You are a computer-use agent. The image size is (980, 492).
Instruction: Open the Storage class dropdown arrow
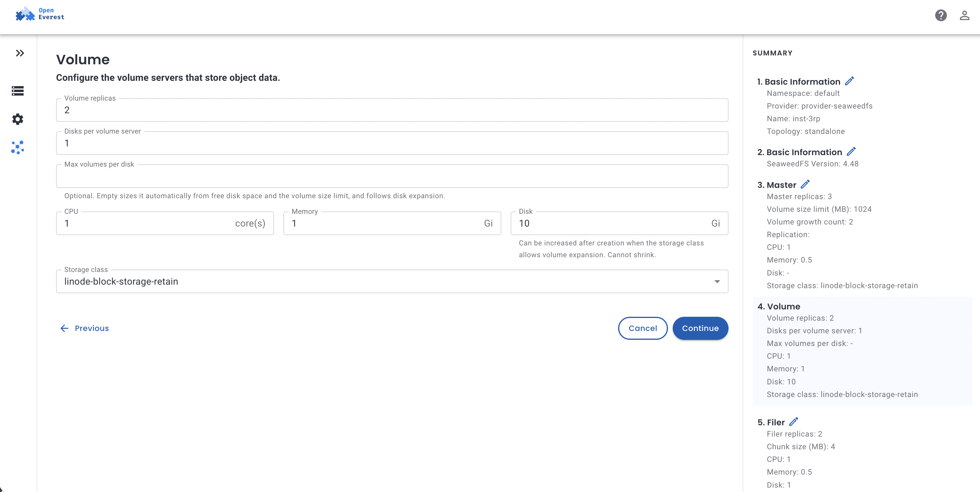pos(717,281)
